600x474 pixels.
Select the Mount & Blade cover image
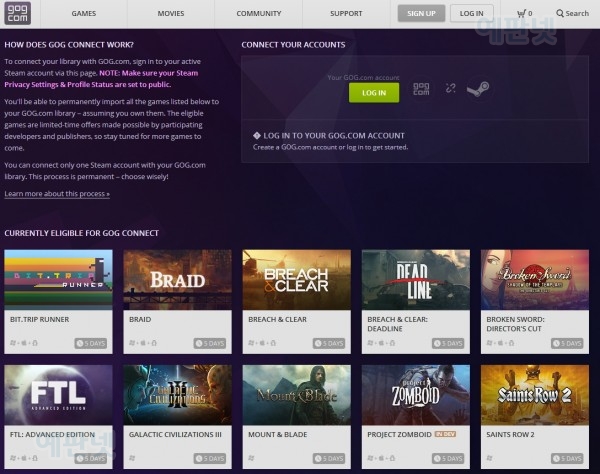click(297, 395)
